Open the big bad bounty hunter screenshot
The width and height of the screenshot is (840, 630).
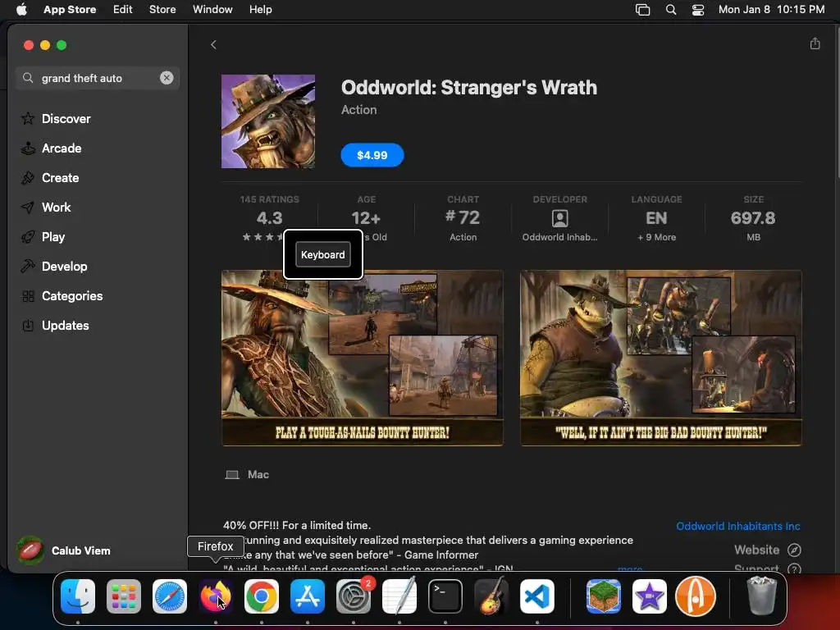661,358
